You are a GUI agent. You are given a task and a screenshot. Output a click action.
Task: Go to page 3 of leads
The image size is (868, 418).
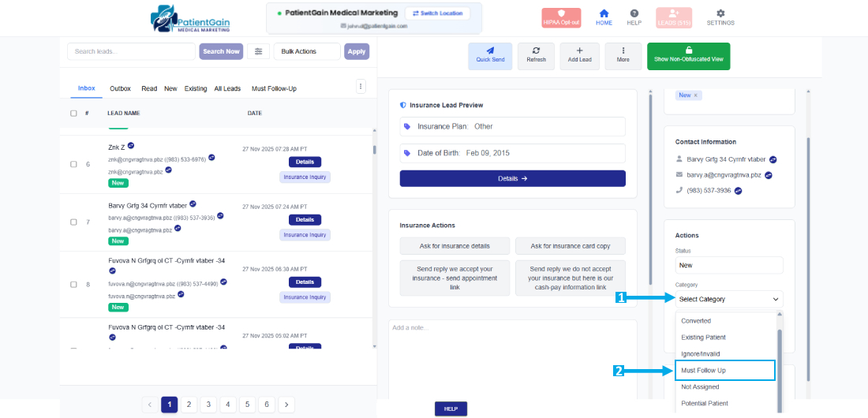click(208, 405)
